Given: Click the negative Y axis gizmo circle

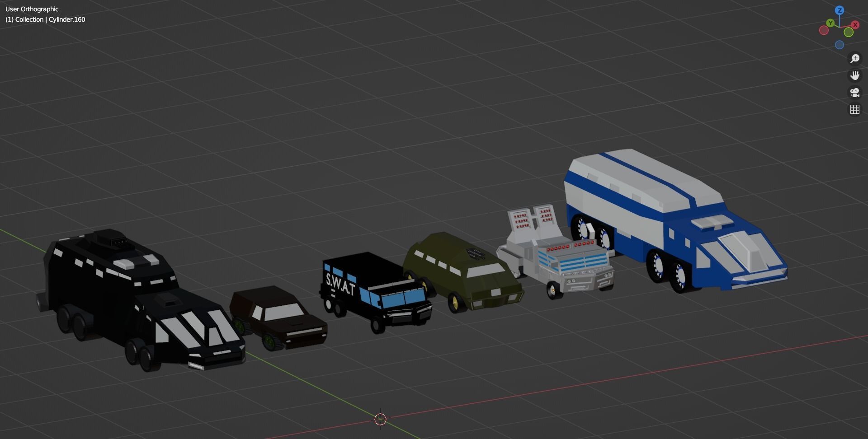Looking at the screenshot, I should click(x=849, y=32).
